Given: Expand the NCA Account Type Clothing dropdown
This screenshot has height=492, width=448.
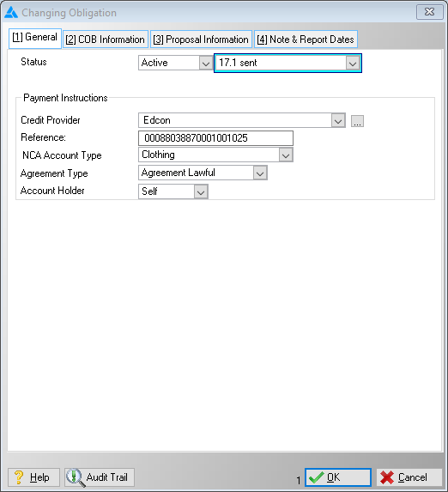Looking at the screenshot, I should (x=286, y=155).
